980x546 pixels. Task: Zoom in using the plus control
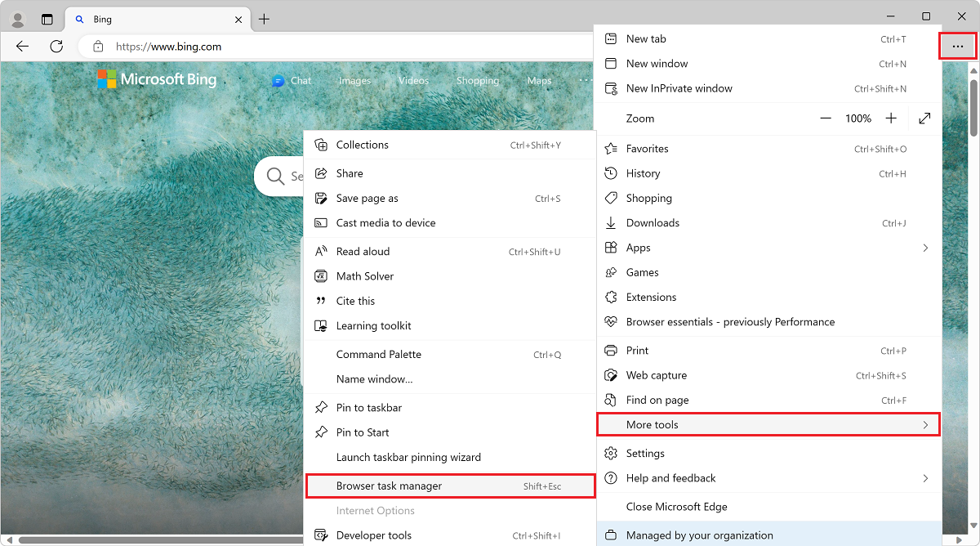[892, 118]
